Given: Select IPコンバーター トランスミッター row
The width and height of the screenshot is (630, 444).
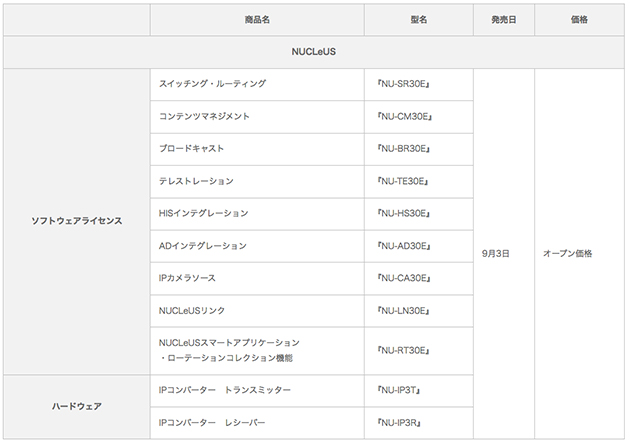Looking at the screenshot, I should click(225, 389).
